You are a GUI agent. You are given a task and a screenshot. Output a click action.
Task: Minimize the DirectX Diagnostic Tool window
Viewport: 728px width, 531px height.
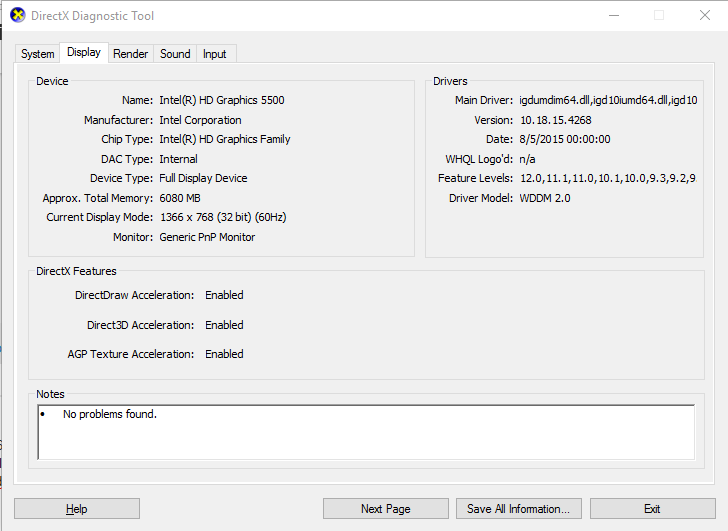click(x=614, y=15)
